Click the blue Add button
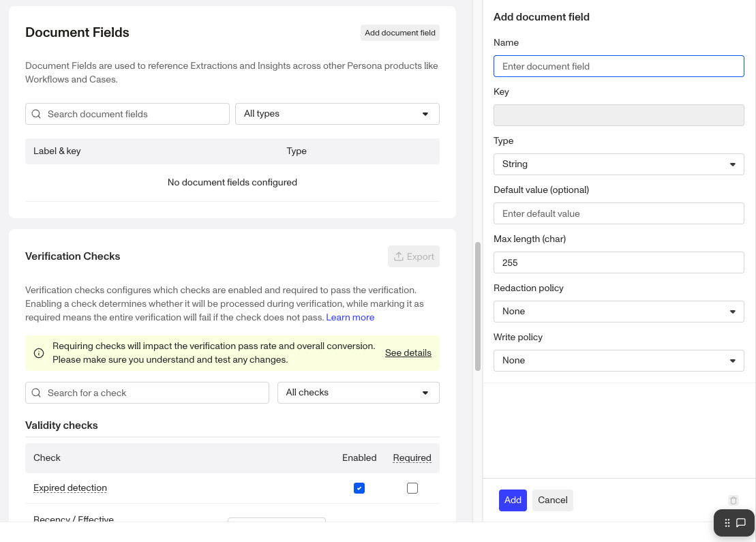 click(513, 500)
